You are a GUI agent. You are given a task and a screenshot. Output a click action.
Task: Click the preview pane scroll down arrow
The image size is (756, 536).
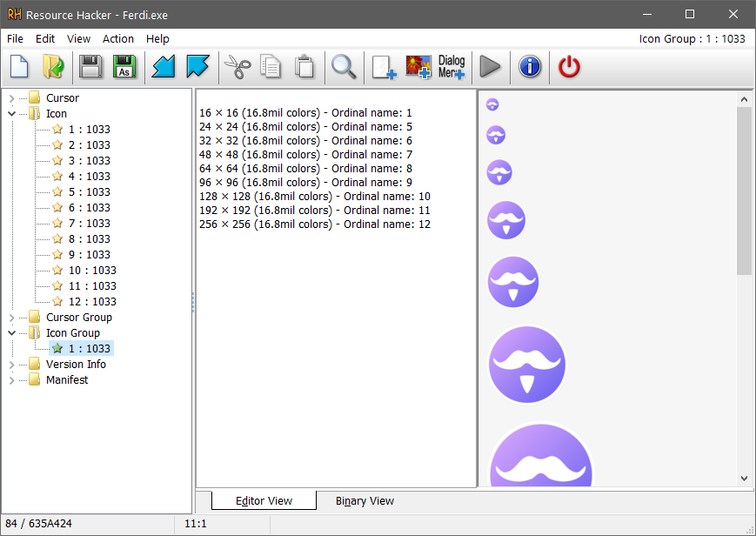744,479
